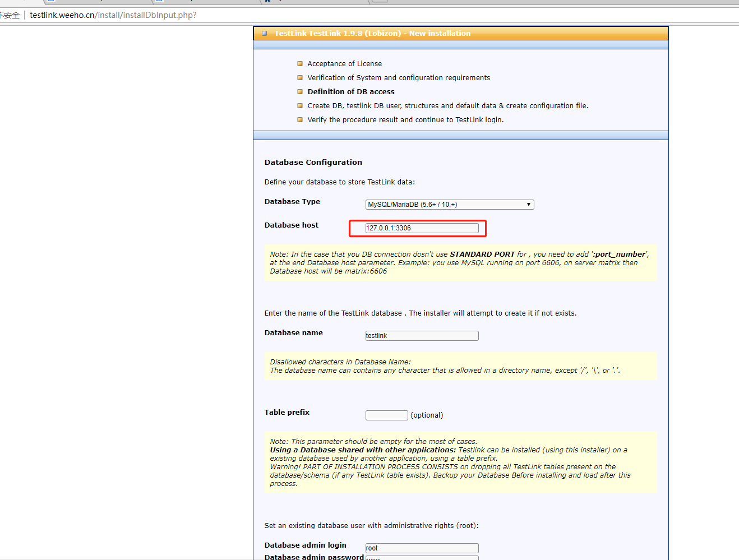Click the bullet icon beside Verify the procedure result
The image size is (739, 560).
pos(300,120)
